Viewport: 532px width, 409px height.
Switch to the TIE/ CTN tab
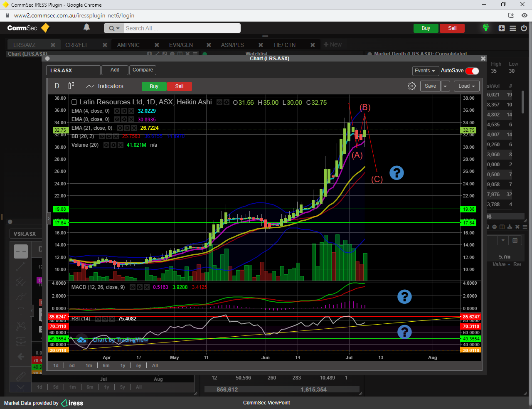[284, 45]
